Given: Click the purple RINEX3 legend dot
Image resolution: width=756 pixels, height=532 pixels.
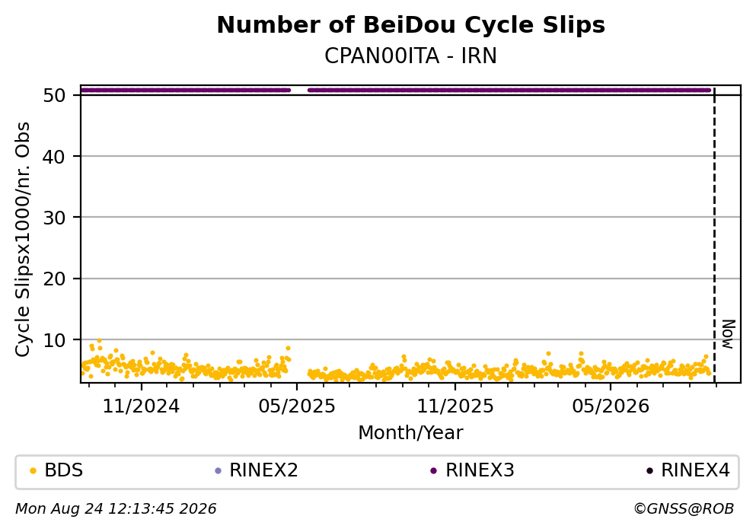Looking at the screenshot, I should coord(433,471).
